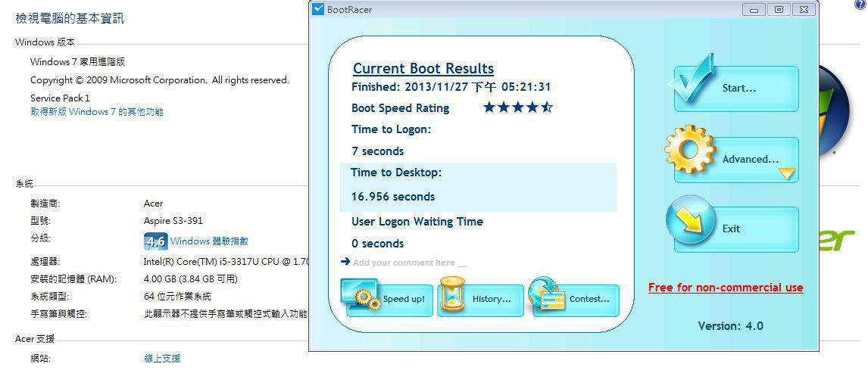Click Windows 7 家用進階版 edition text
The image size is (868, 370).
click(x=77, y=61)
